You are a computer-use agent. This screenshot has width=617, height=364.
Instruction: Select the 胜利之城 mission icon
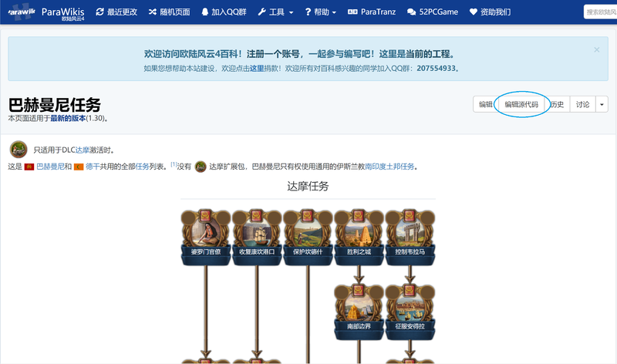point(359,237)
